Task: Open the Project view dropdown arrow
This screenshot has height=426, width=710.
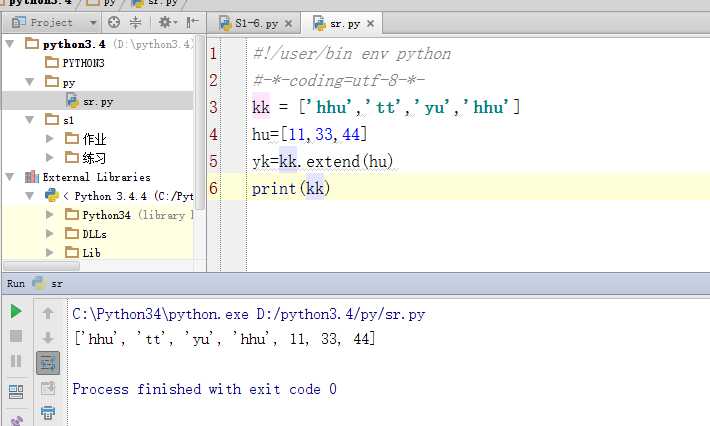Action: click(93, 23)
